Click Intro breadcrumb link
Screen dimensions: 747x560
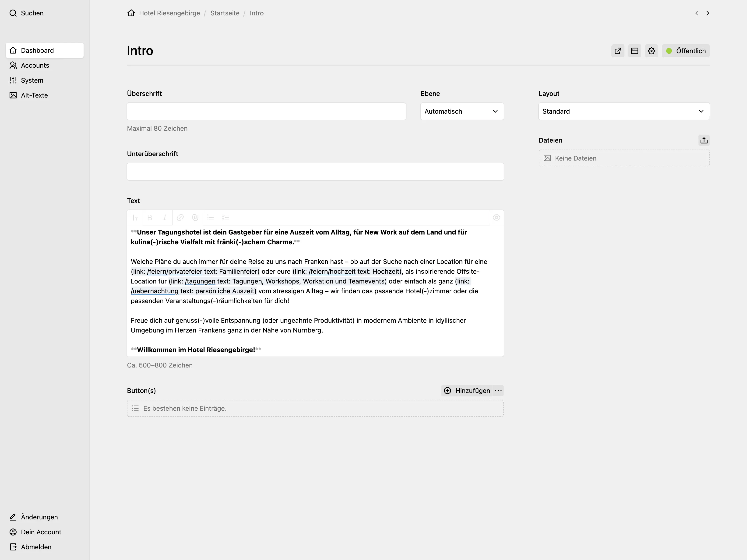coord(257,13)
